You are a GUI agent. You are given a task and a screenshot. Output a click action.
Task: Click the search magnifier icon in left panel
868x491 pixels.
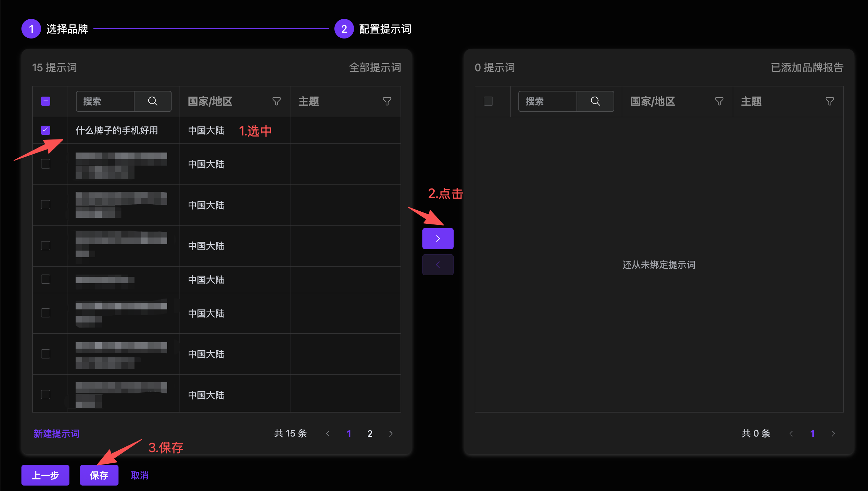(153, 101)
